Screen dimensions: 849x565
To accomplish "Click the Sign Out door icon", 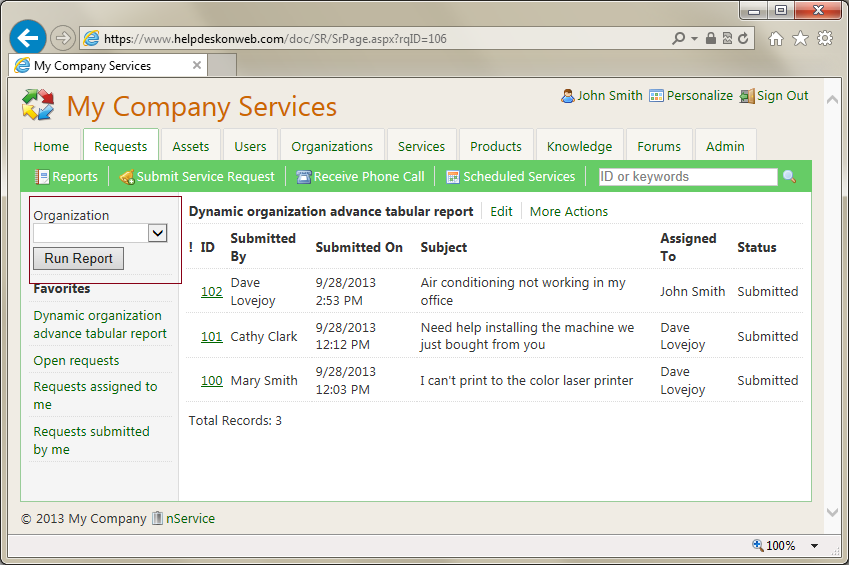I will pos(746,96).
